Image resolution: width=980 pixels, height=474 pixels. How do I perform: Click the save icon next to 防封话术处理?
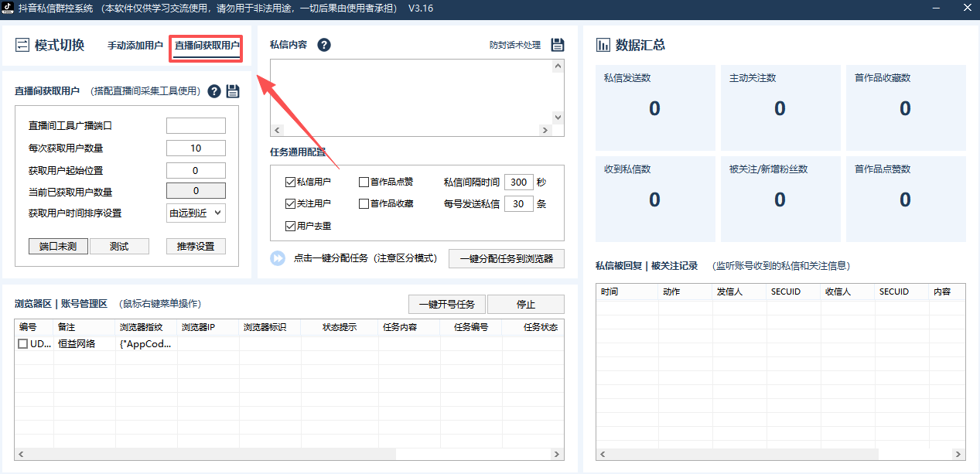tap(558, 45)
